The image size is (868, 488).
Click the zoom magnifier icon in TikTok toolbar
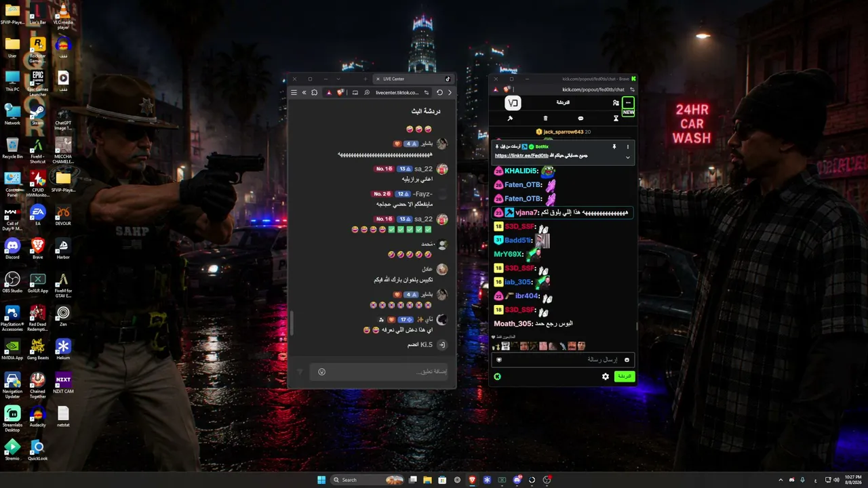click(367, 93)
